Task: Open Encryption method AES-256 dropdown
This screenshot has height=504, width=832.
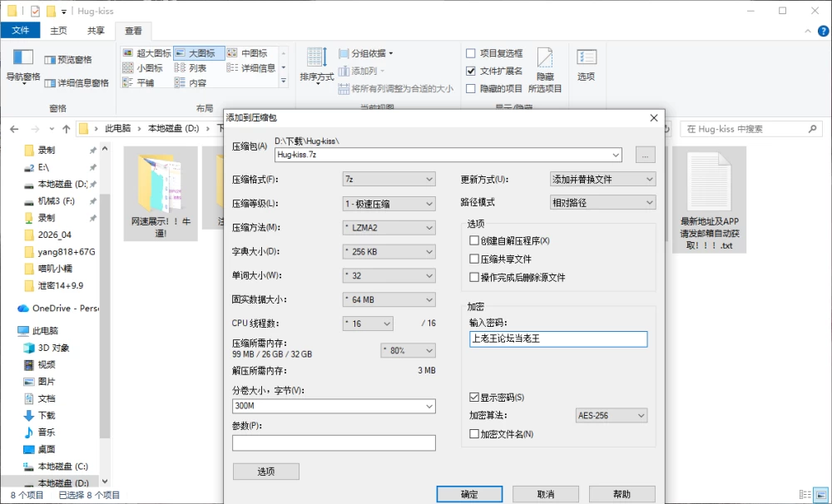Action: pyautogui.click(x=612, y=415)
